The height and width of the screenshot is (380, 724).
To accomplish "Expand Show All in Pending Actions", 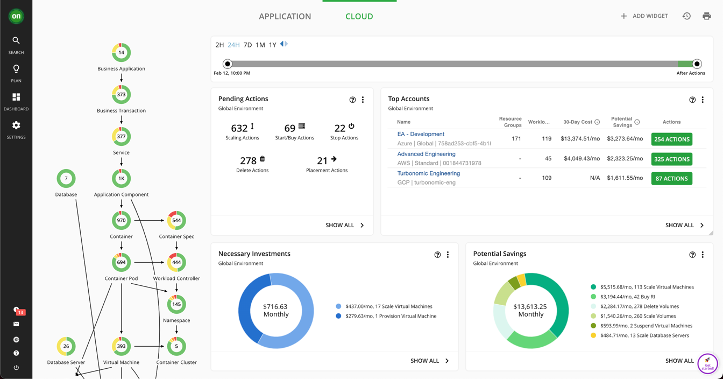I will point(345,225).
